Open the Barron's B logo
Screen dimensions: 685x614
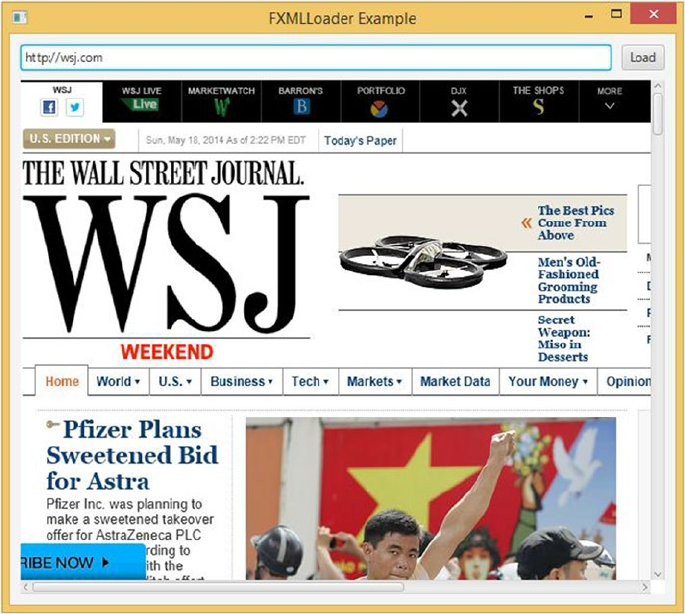click(301, 106)
